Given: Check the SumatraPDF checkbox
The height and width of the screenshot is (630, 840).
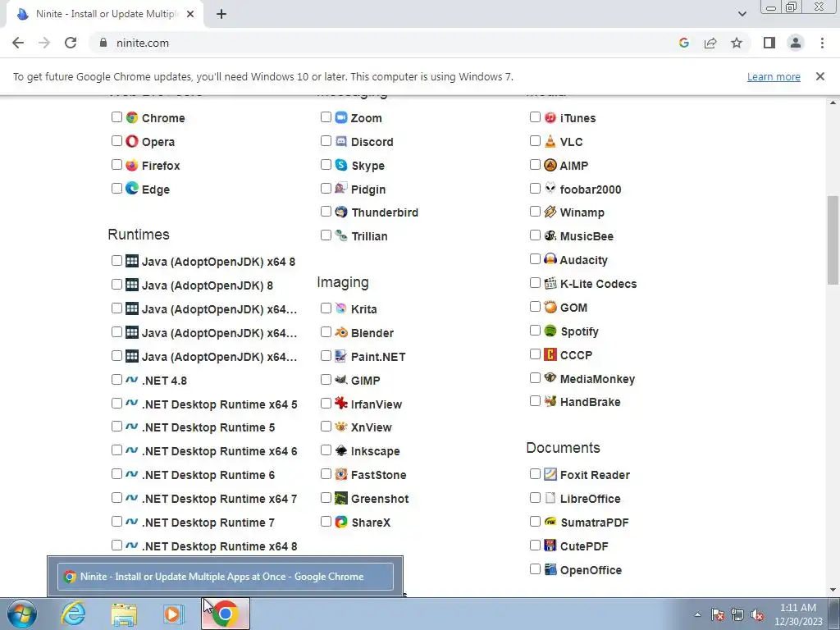Looking at the screenshot, I should (535, 521).
